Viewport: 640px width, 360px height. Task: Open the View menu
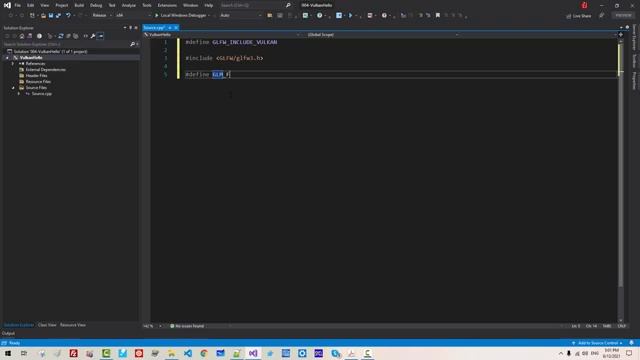[x=44, y=5]
